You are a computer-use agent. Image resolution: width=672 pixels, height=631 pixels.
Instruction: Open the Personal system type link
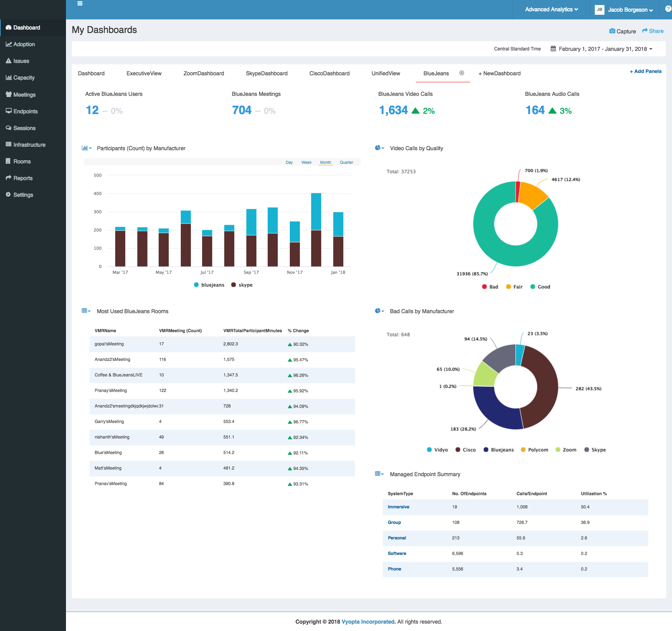397,538
